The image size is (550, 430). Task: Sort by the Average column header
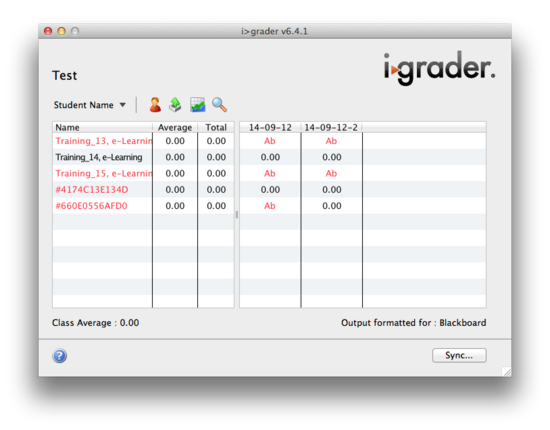click(x=175, y=127)
